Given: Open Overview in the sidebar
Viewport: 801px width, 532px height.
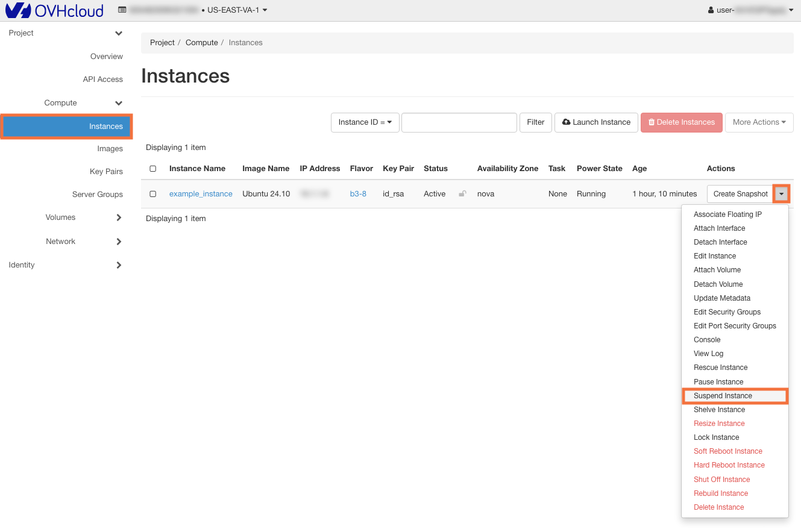Looking at the screenshot, I should pyautogui.click(x=107, y=57).
